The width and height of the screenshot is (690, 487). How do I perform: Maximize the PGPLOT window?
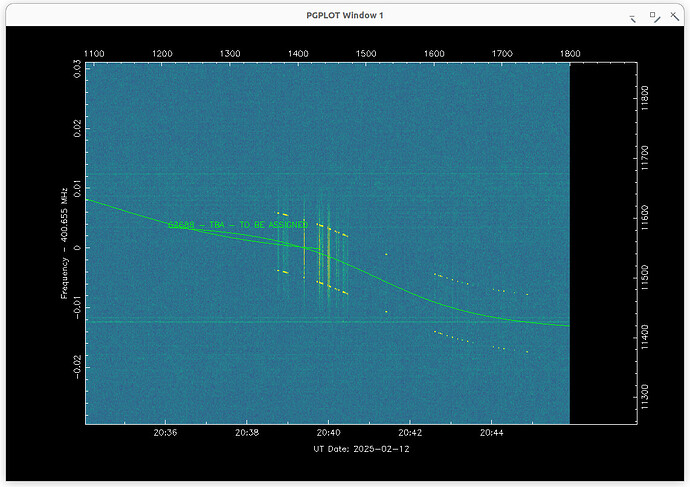coord(653,15)
